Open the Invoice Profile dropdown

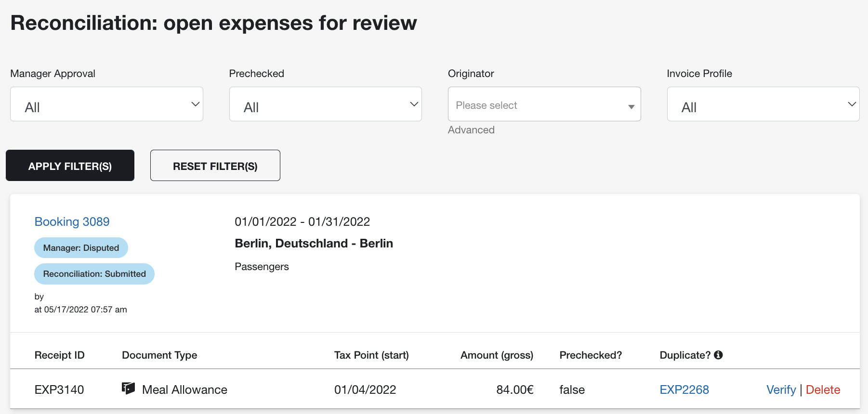pos(763,104)
